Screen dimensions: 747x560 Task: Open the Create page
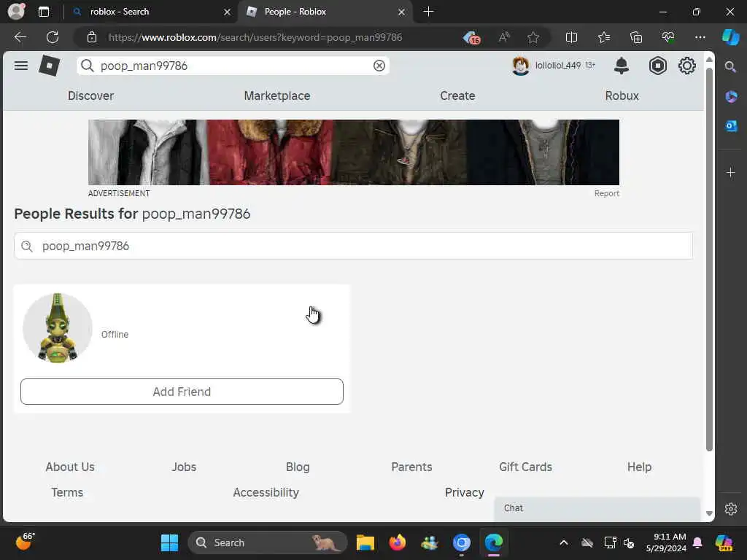pyautogui.click(x=457, y=96)
